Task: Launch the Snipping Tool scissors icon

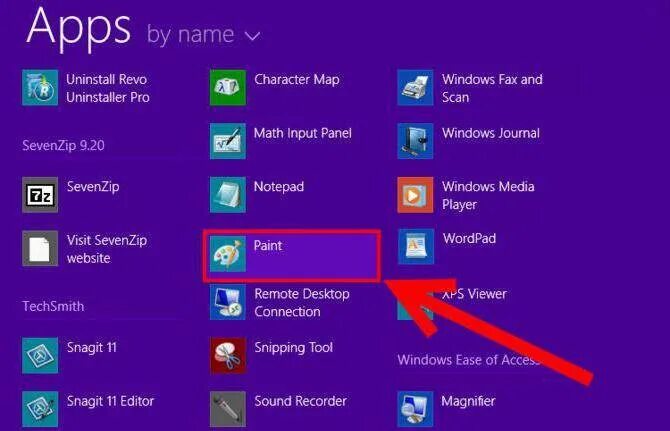Action: [x=228, y=355]
